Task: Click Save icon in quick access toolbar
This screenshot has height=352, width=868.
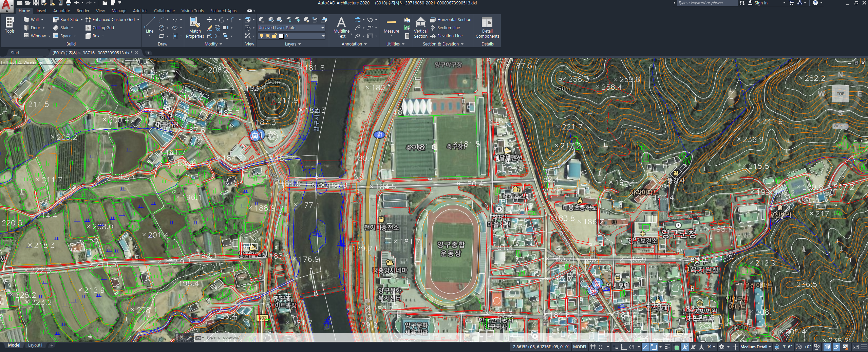Action: click(36, 3)
